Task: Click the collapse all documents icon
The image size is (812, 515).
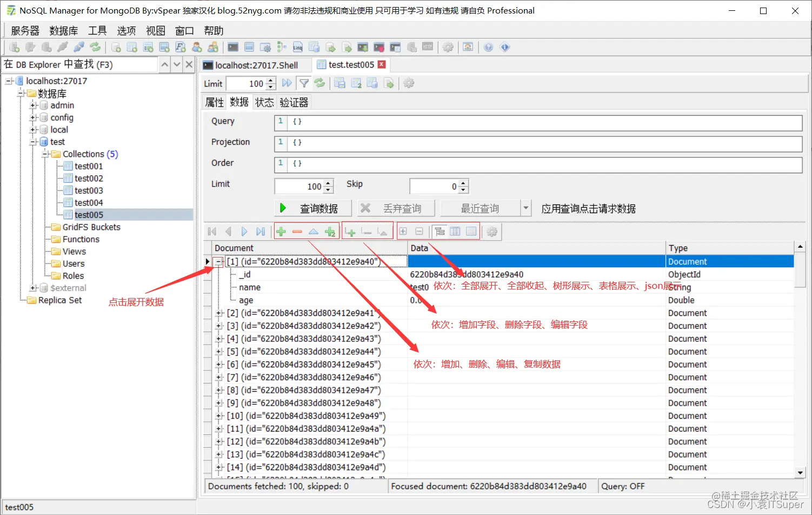Action: (420, 232)
